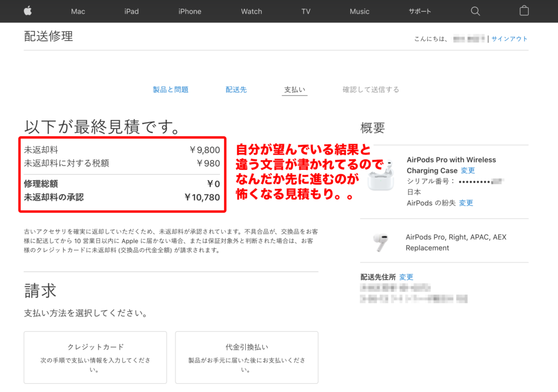Click 変更 next to 配送先住所
558x392 pixels.
[406, 277]
